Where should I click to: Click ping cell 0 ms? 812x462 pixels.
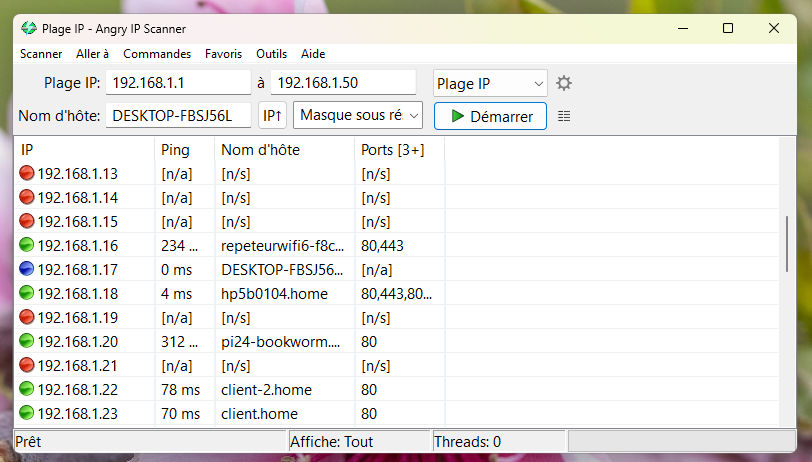[176, 270]
